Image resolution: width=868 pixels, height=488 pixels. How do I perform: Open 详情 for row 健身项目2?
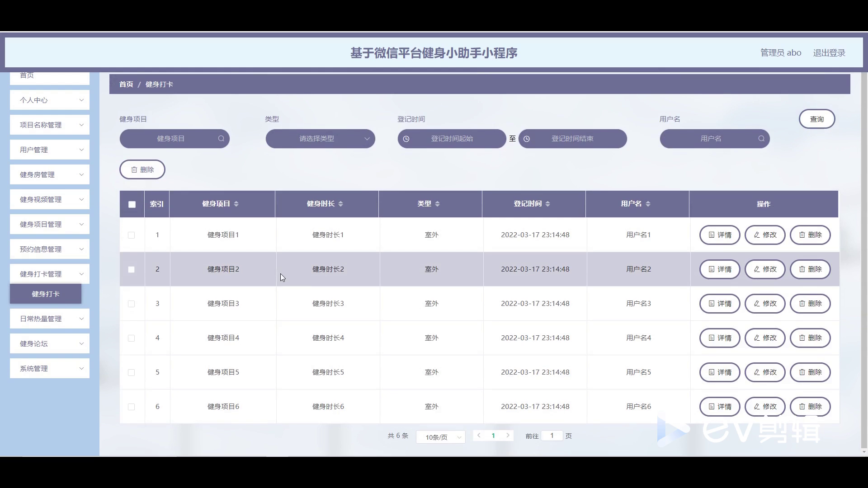[720, 269]
